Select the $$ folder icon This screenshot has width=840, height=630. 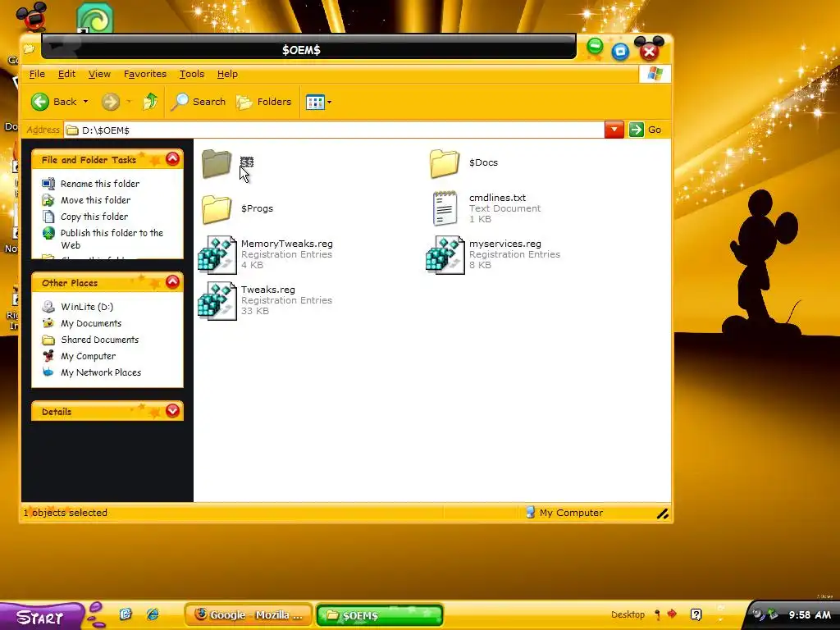217,163
